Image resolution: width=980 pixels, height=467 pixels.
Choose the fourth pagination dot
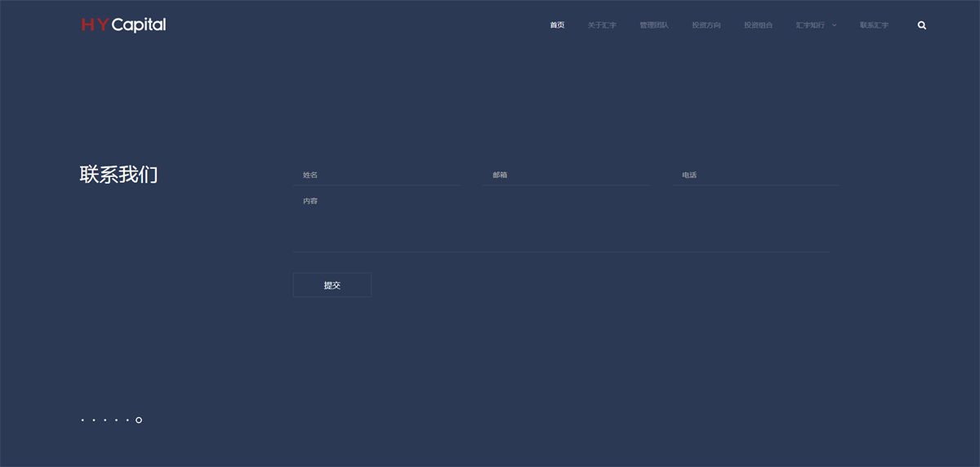point(117,420)
